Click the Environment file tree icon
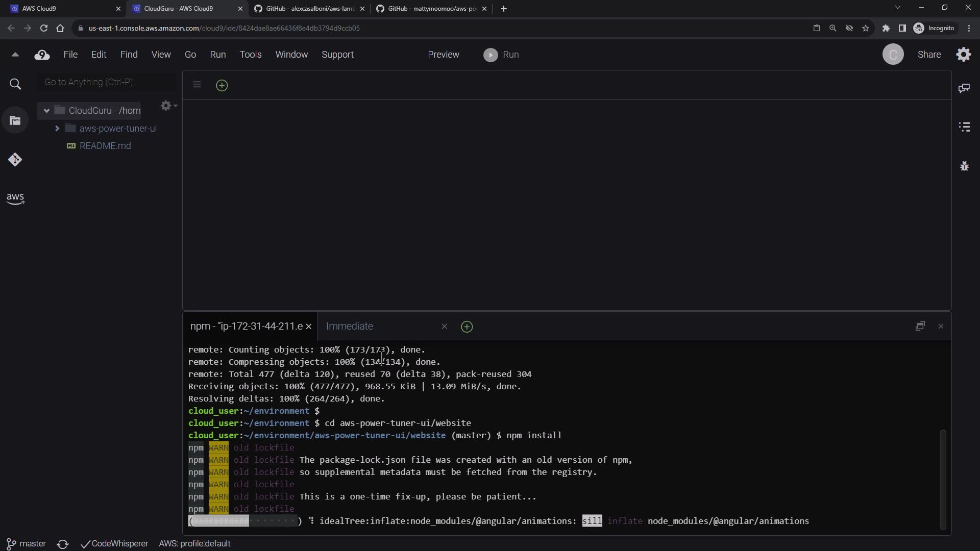The image size is (980, 551). pyautogui.click(x=15, y=121)
